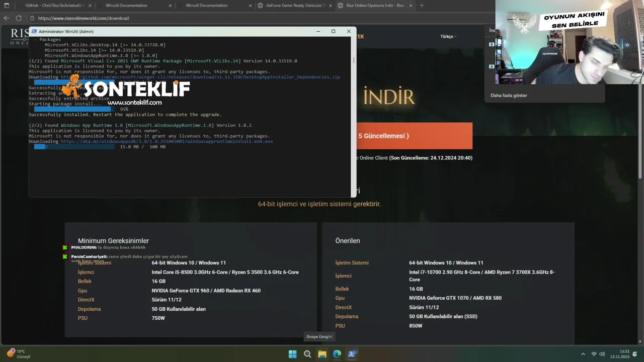Select the NVIDIA Geforce GTX 1070 Gpu value
644x362 pixels.
pos(455,298)
